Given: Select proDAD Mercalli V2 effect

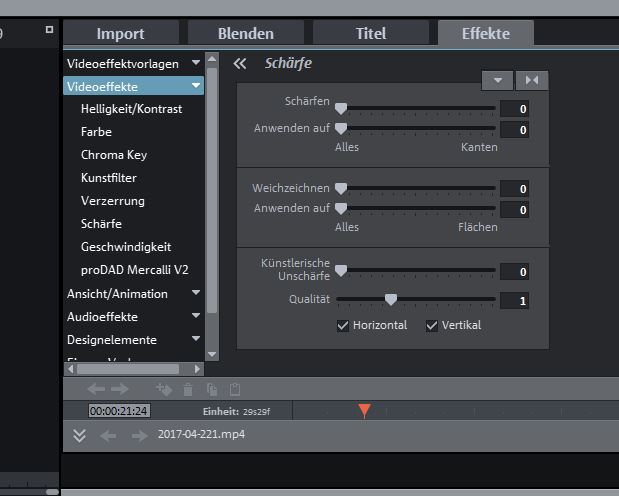Looking at the screenshot, I should pos(134,270).
